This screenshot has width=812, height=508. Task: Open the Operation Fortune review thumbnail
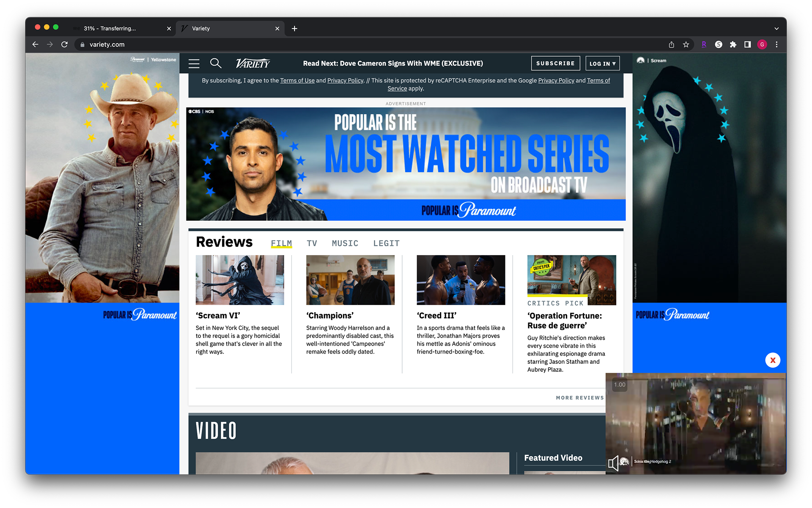[572, 280]
